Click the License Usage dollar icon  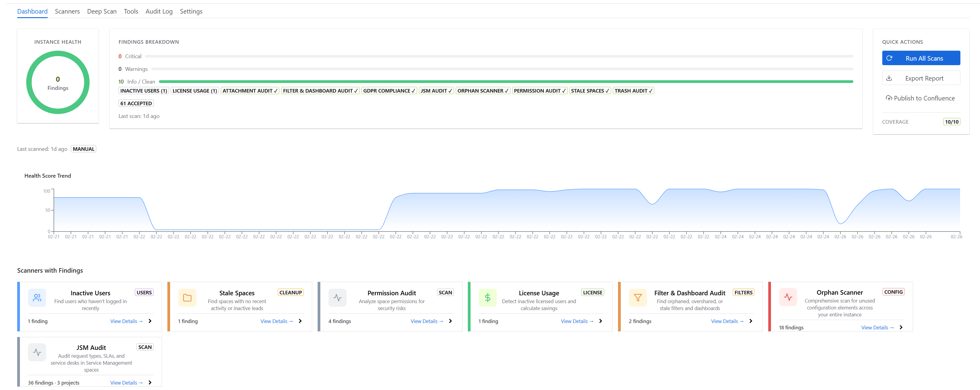(487, 297)
